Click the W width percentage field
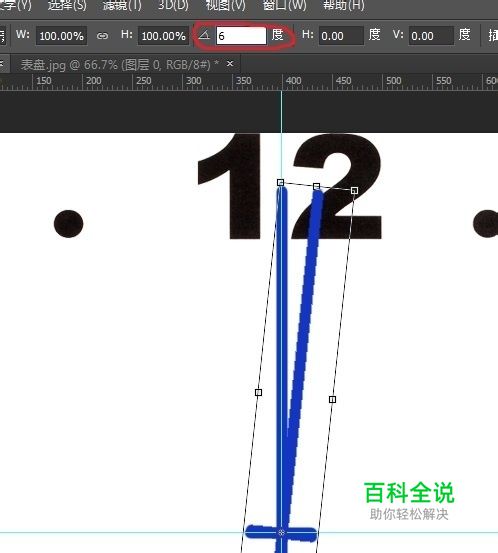This screenshot has width=498, height=553. [61, 36]
